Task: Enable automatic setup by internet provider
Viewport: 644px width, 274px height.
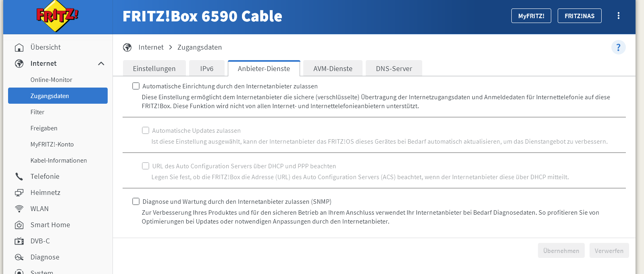Action: click(x=136, y=86)
